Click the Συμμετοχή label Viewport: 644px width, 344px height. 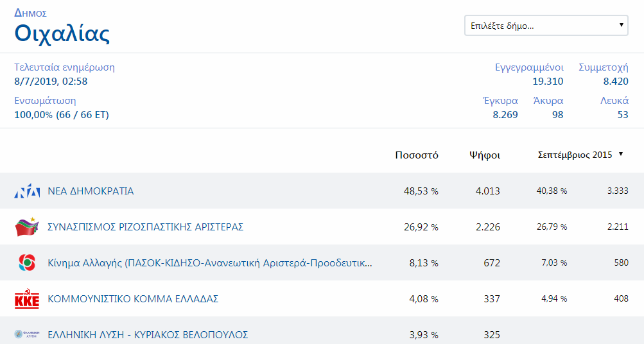(604, 67)
